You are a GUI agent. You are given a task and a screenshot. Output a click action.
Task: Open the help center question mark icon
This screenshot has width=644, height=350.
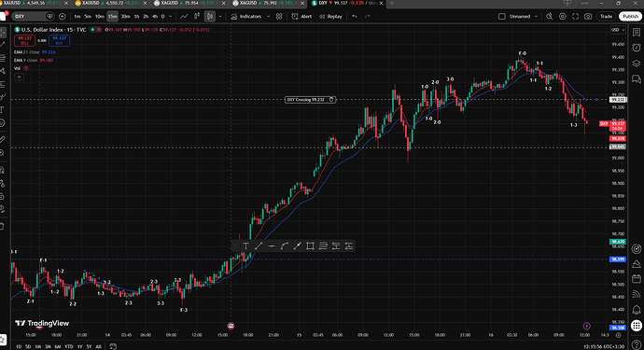pos(637,345)
